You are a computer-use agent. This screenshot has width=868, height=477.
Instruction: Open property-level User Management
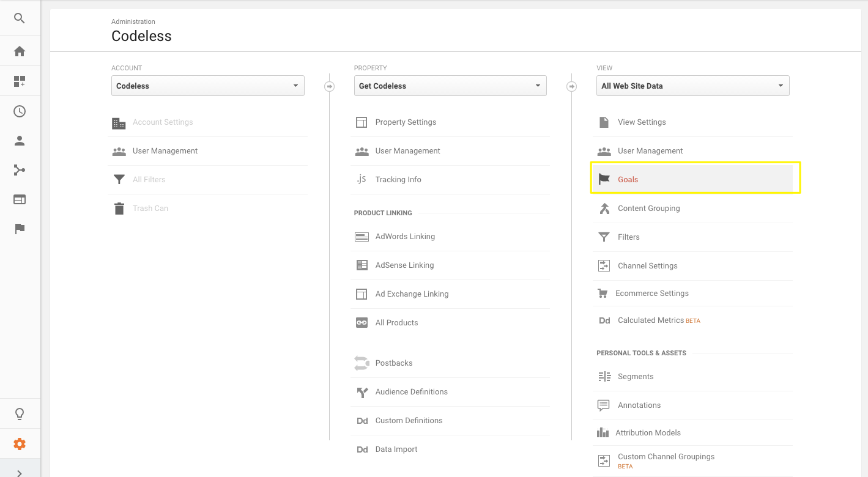click(408, 151)
